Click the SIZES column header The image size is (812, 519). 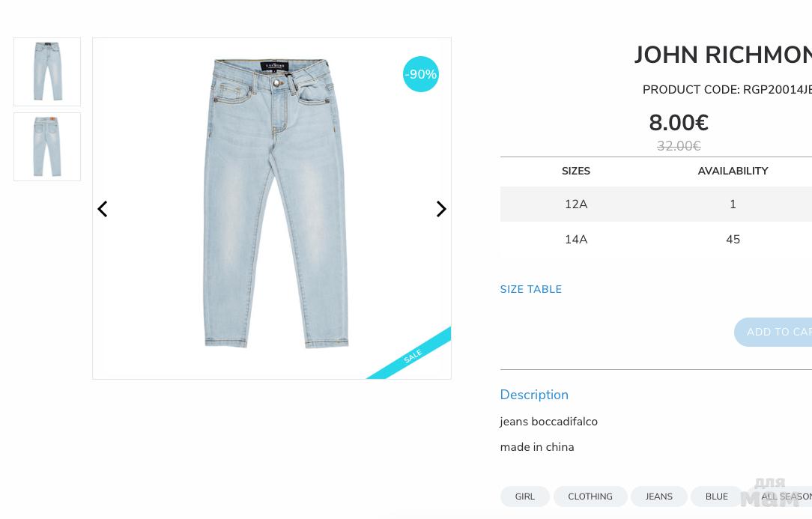pyautogui.click(x=576, y=172)
